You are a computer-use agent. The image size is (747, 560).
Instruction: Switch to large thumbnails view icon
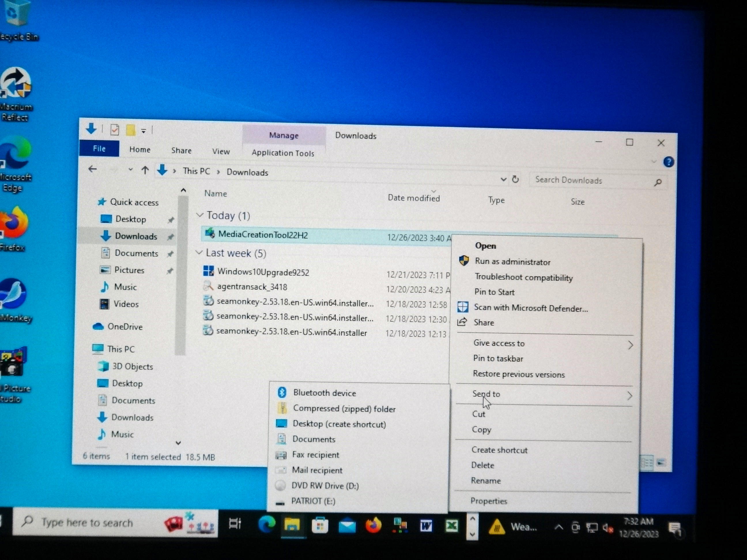pos(661,463)
